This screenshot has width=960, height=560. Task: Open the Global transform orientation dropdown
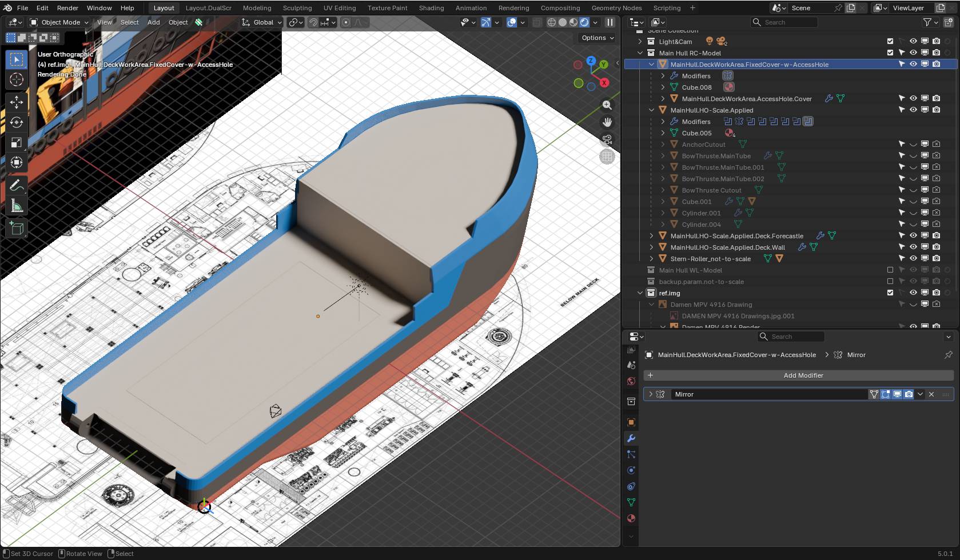click(x=262, y=22)
